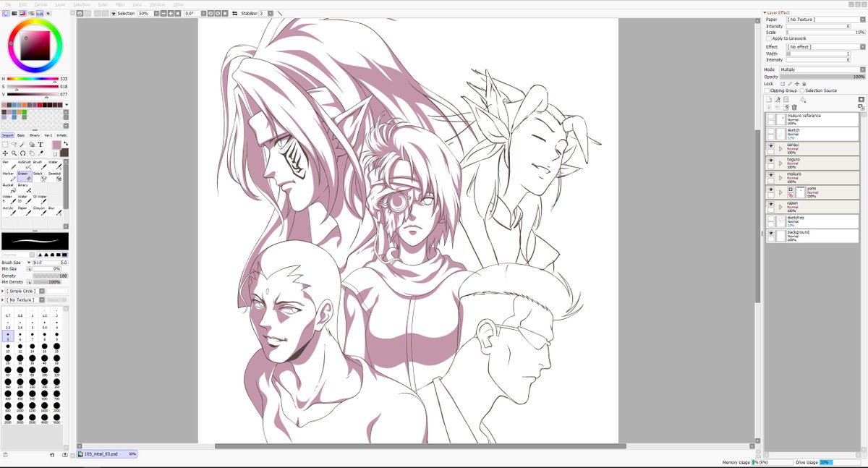Open the Stabilizer value dropdown
This screenshot has width=868, height=468.
coord(271,13)
